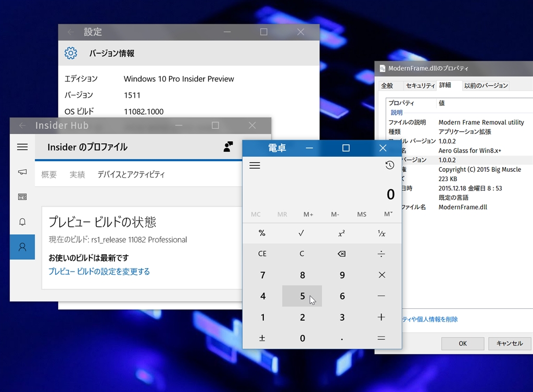
Task: Click the Calculator multiply key
Action: click(382, 275)
